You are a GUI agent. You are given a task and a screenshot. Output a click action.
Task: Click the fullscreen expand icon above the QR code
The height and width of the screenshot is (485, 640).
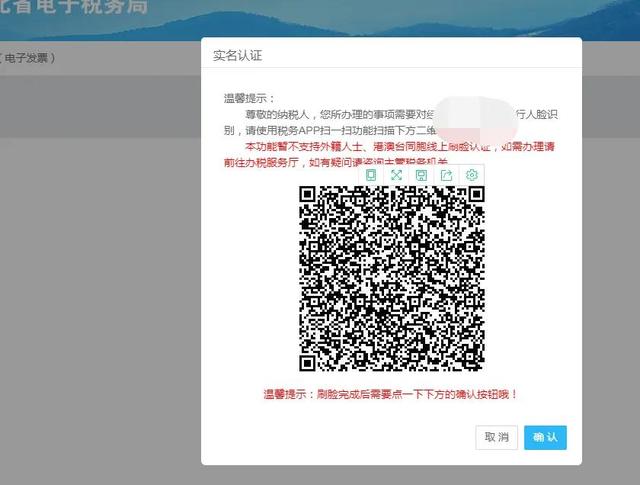(x=396, y=175)
